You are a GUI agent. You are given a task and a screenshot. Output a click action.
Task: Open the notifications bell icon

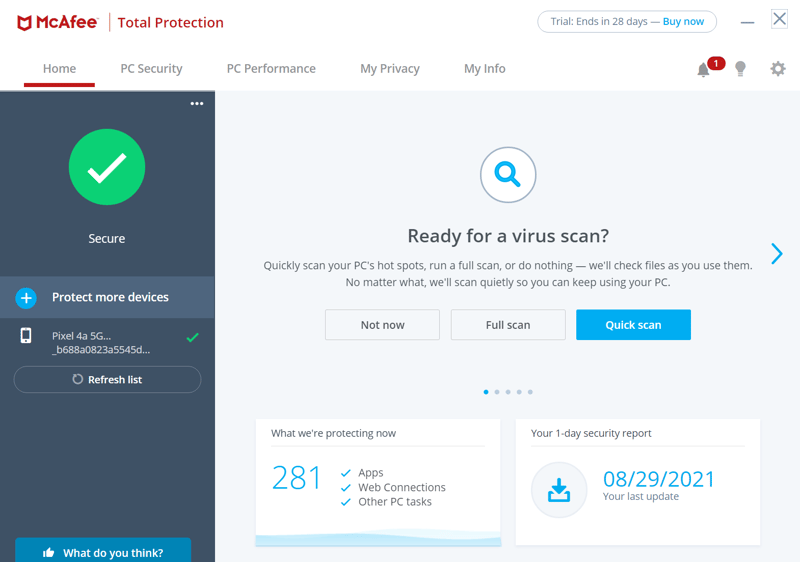[704, 69]
